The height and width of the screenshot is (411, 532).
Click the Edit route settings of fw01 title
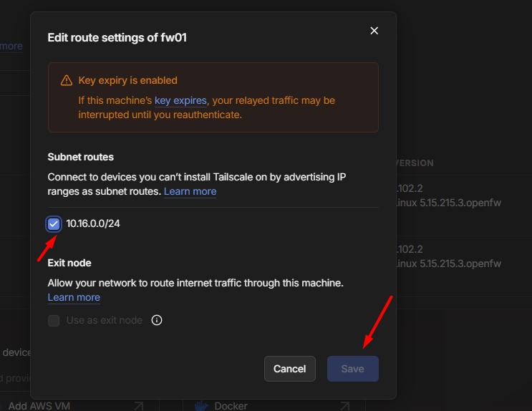(x=117, y=38)
